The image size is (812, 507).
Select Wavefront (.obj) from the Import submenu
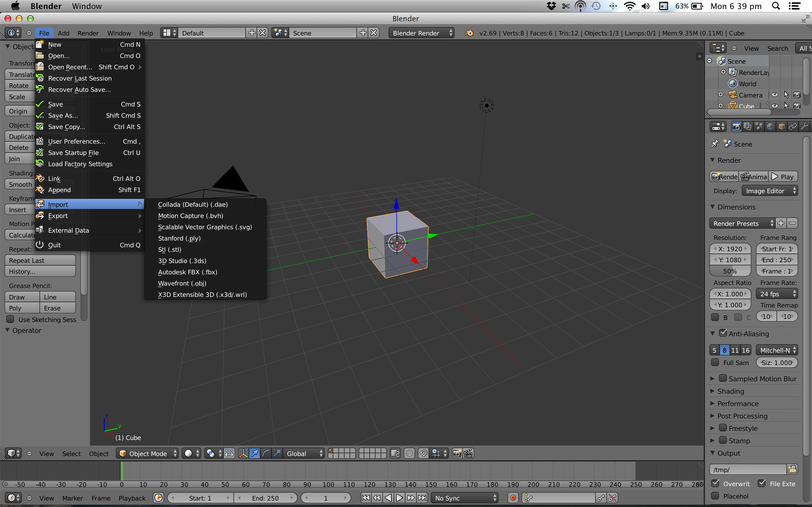[182, 283]
